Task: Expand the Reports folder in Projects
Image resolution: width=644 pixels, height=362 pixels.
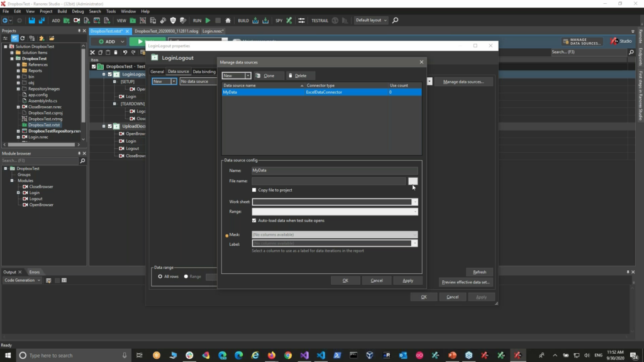Action: coord(18,70)
